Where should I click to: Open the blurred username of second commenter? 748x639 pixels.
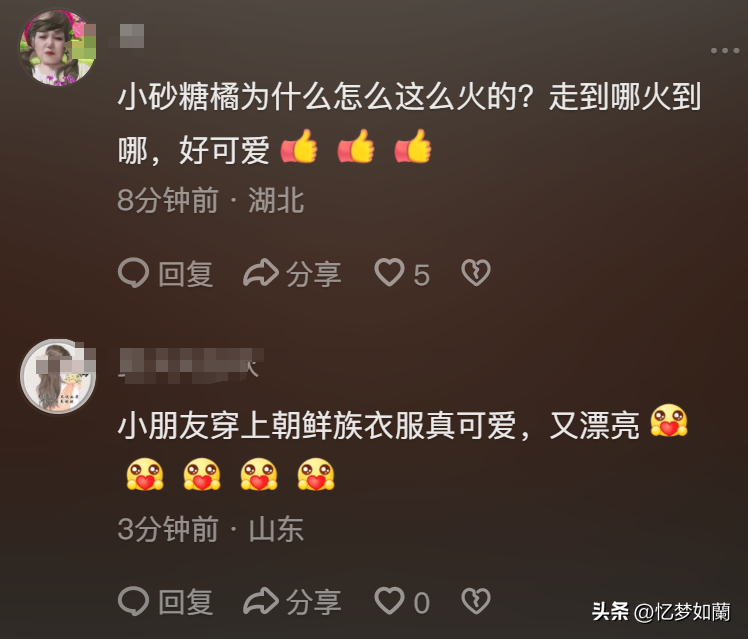click(190, 366)
